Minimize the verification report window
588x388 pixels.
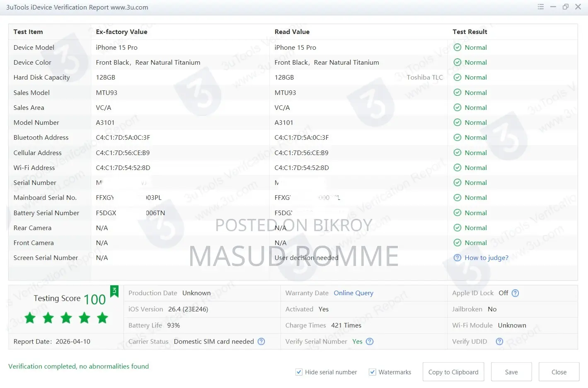pyautogui.click(x=553, y=7)
